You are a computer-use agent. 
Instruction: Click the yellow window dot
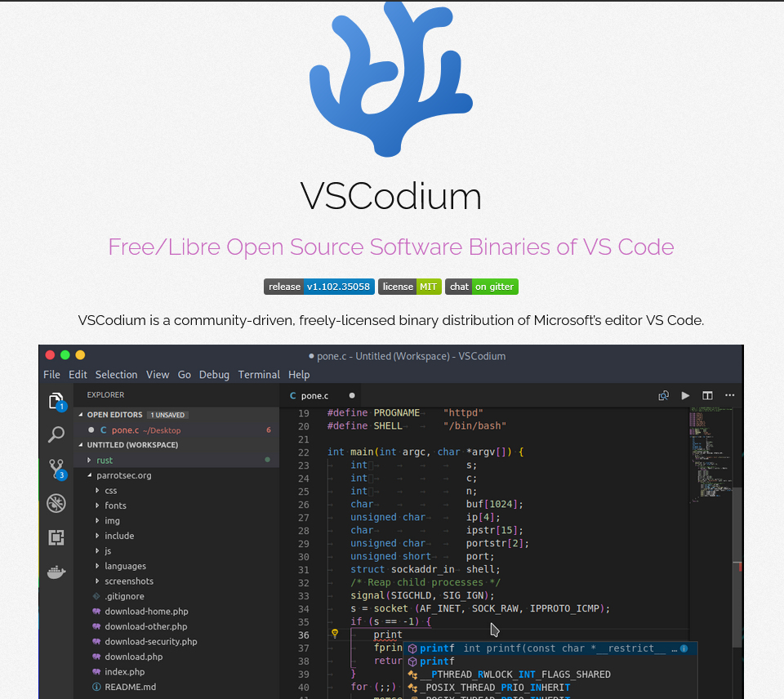pyautogui.click(x=80, y=355)
